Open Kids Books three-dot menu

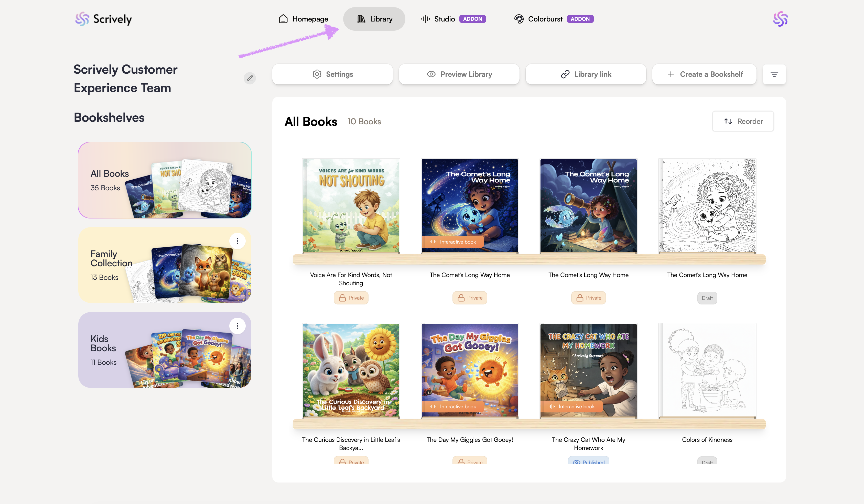(237, 326)
